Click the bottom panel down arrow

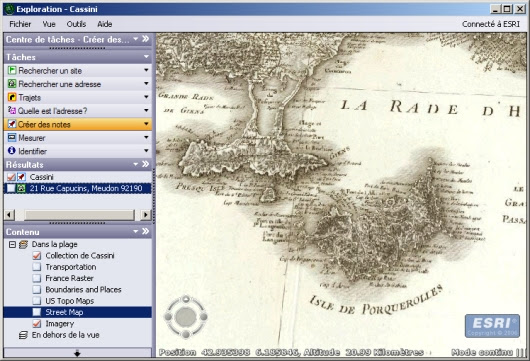tap(77, 353)
